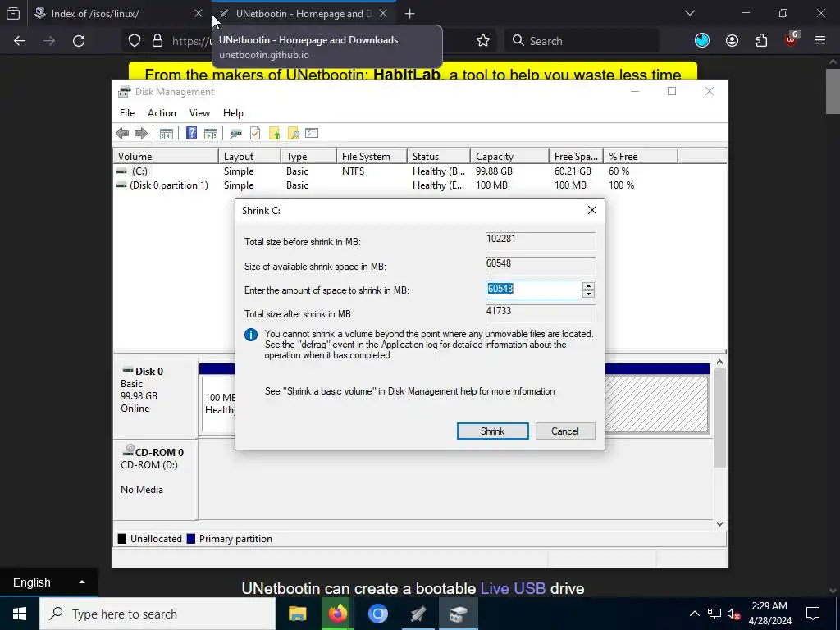840x630 pixels.
Task: Open the blue Help question-mark toolbar icon
Action: [x=191, y=133]
